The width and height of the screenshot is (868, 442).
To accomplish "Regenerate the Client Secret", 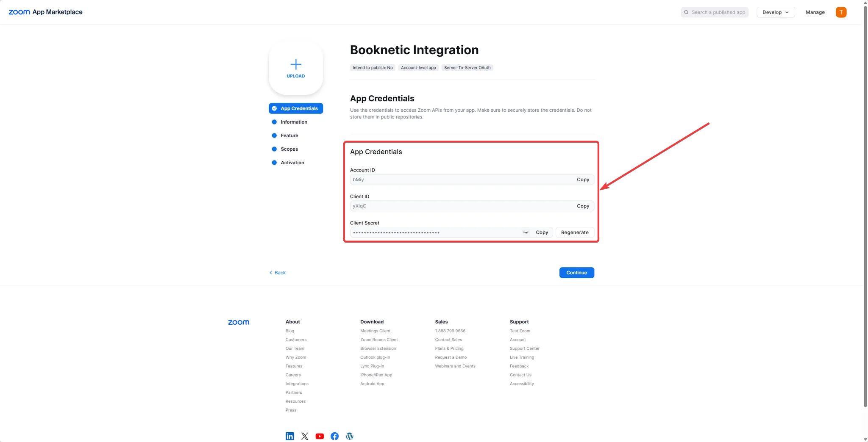I will click(575, 232).
